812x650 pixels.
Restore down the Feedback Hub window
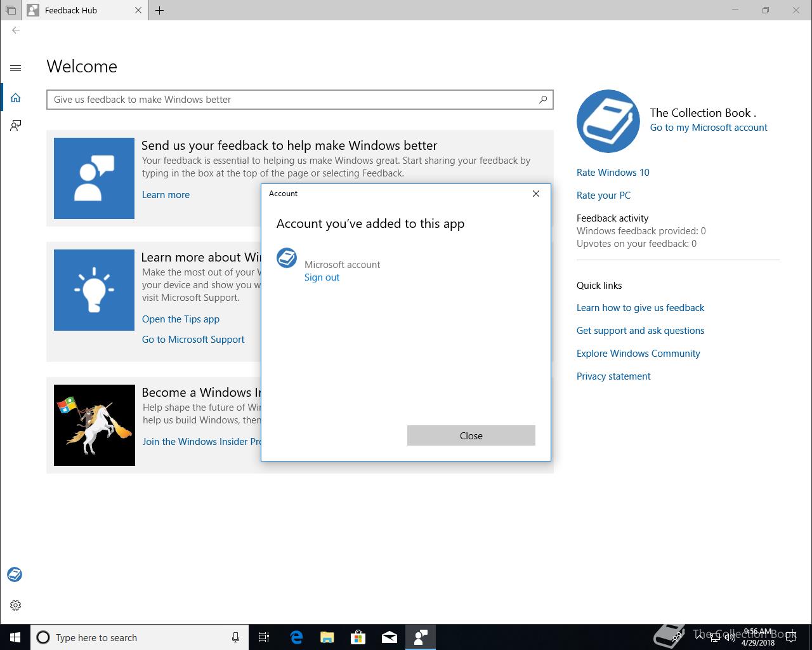point(766,10)
